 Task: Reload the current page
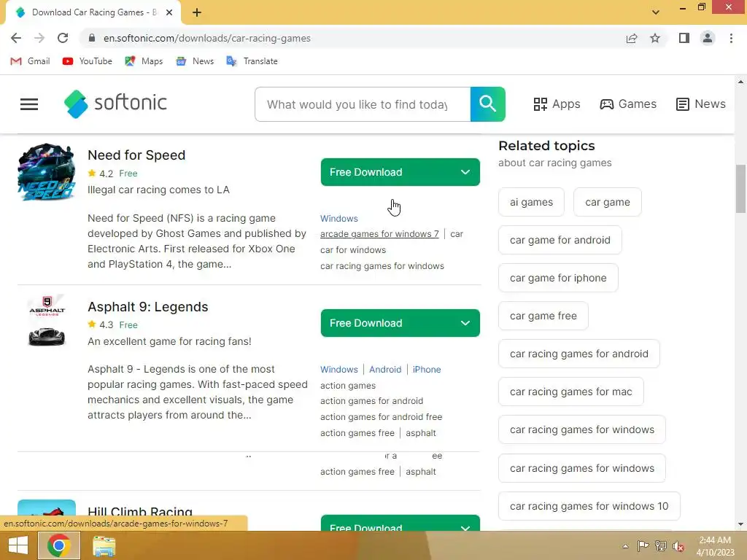[63, 38]
